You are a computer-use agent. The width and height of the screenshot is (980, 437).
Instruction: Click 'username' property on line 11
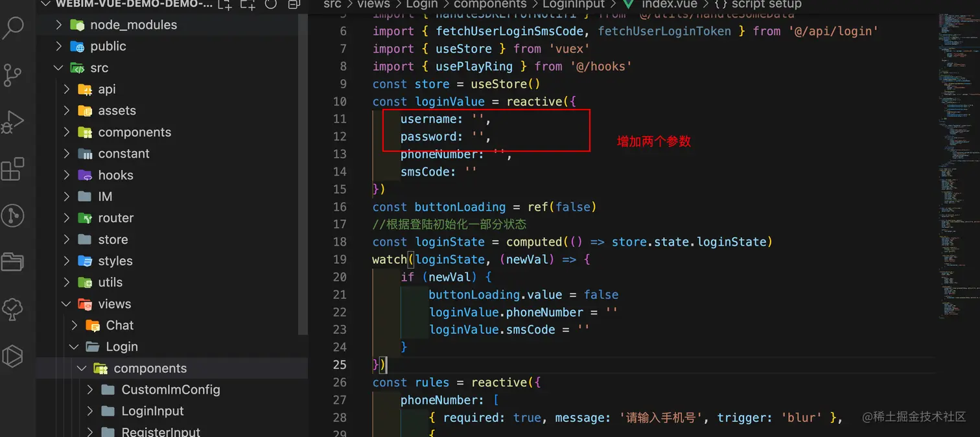[x=428, y=119]
